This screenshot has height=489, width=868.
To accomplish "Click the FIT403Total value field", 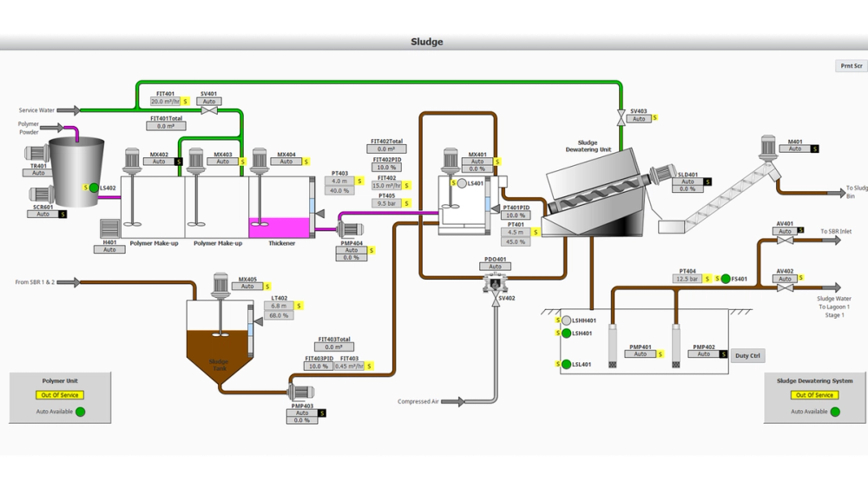I will tap(334, 347).
